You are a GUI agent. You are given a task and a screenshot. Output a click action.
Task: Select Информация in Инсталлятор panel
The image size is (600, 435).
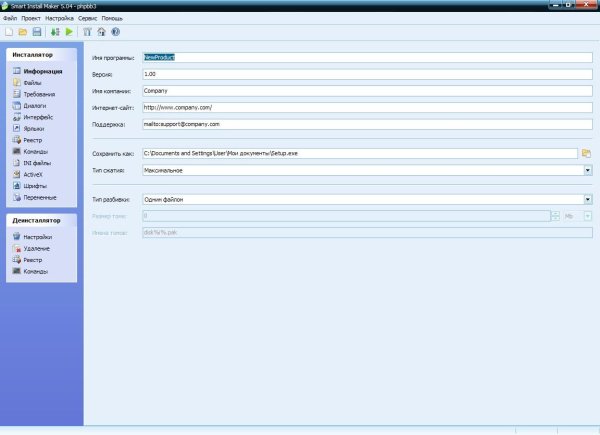click(38, 72)
